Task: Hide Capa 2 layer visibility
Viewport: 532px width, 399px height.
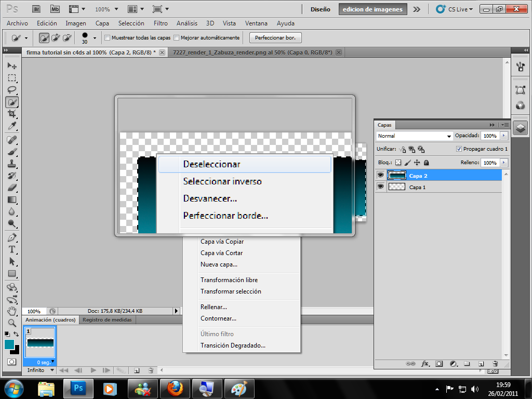Action: point(381,175)
